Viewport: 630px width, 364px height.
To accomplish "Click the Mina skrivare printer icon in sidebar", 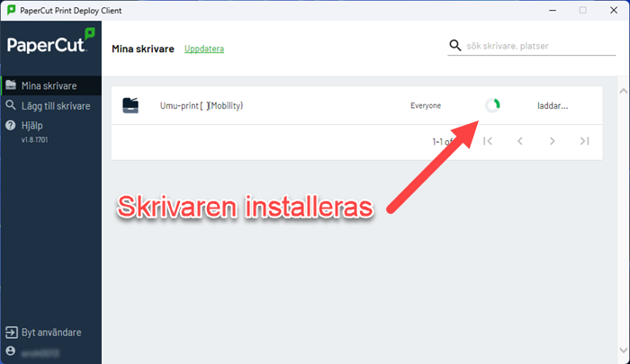I will pyautogui.click(x=11, y=84).
